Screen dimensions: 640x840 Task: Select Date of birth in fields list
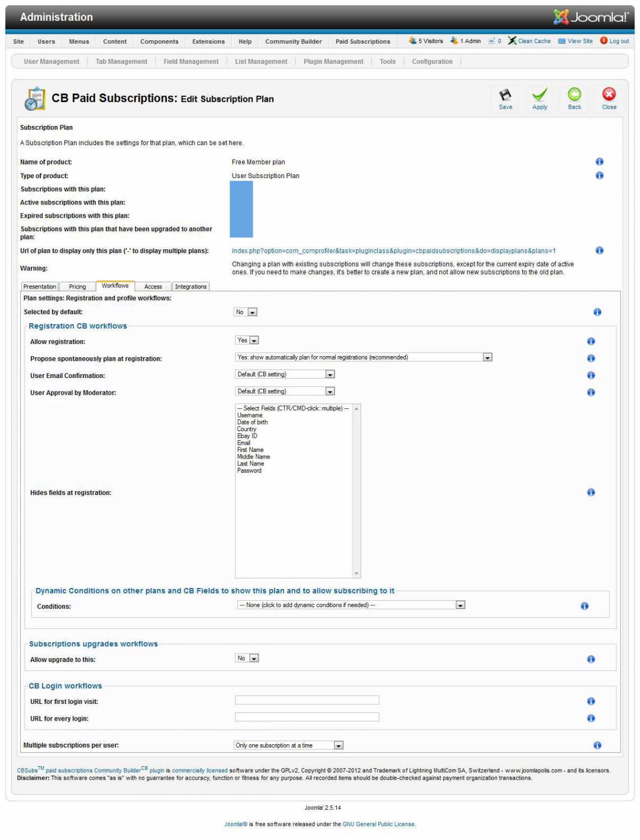coord(252,422)
